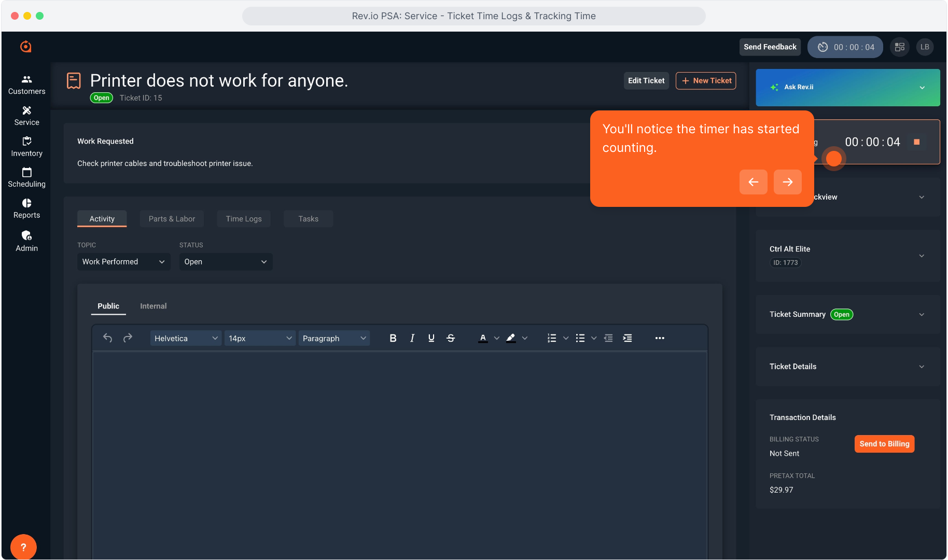Viewport: 948px width, 560px height.
Task: Click the undo arrow in editor toolbar
Action: [x=108, y=338]
